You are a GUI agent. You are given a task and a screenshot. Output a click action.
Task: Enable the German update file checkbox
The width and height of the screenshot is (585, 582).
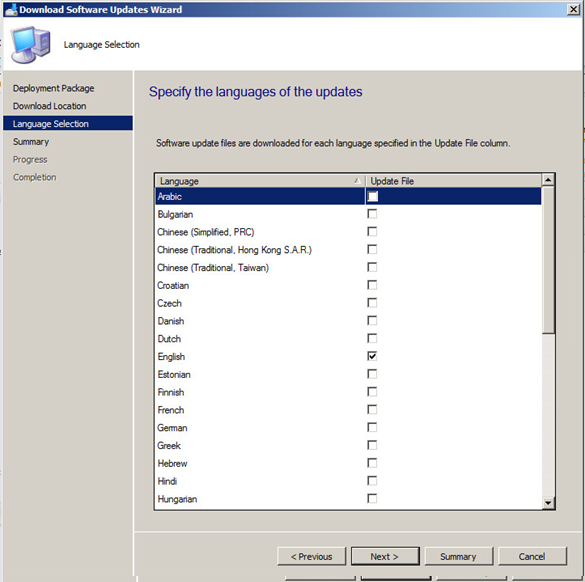point(372,428)
